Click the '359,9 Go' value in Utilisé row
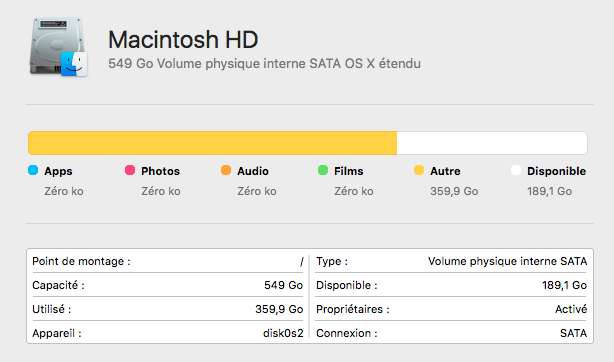This screenshot has height=362, width=614. point(279,309)
